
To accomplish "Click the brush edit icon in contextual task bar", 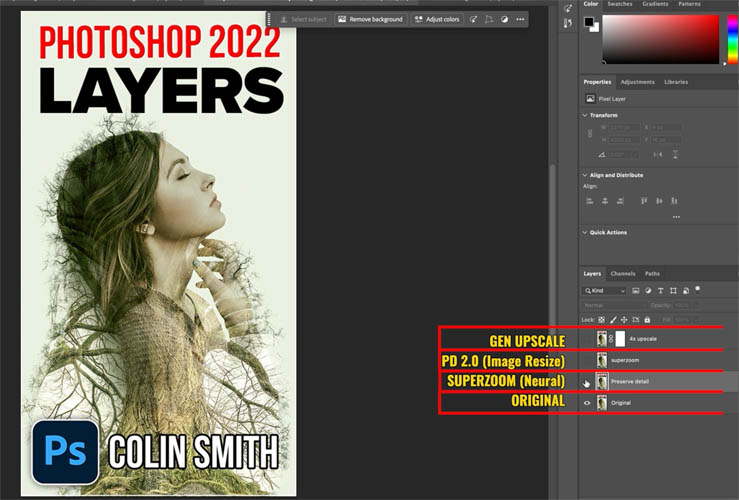I will (x=473, y=19).
